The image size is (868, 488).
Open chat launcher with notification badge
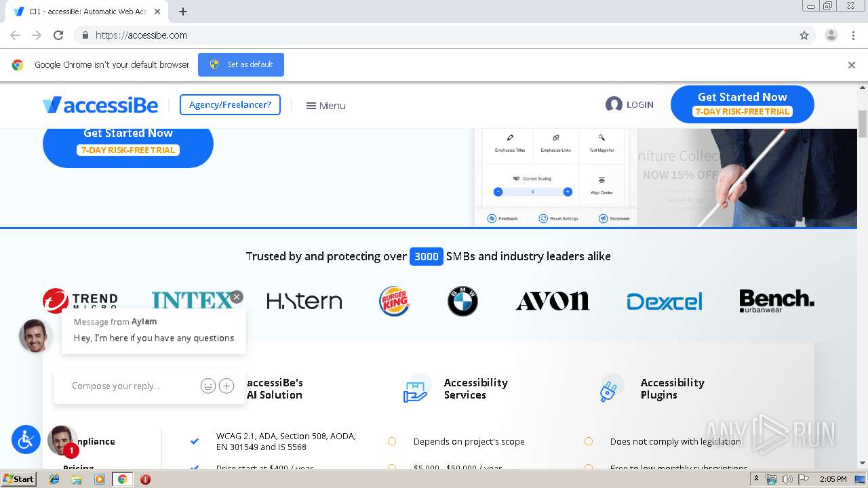(x=62, y=441)
